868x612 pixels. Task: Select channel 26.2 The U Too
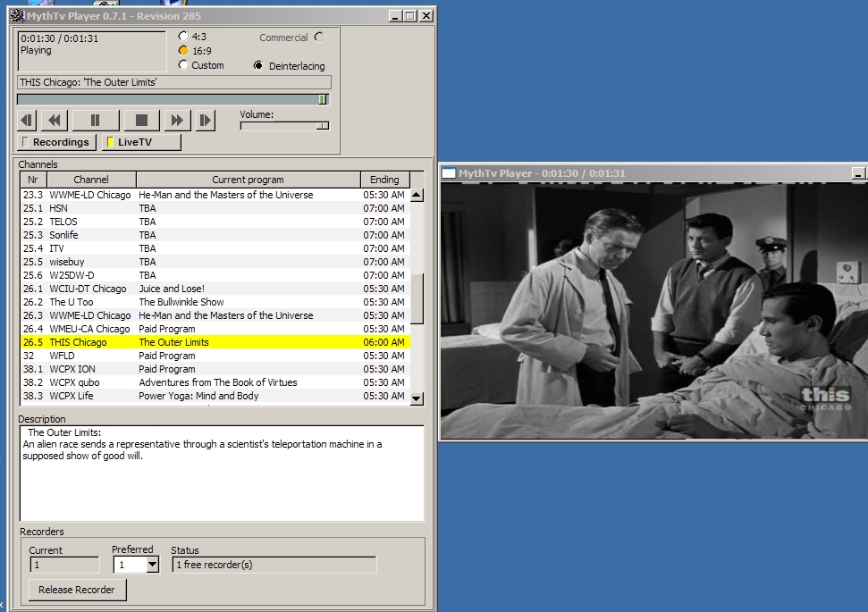pyautogui.click(x=215, y=302)
